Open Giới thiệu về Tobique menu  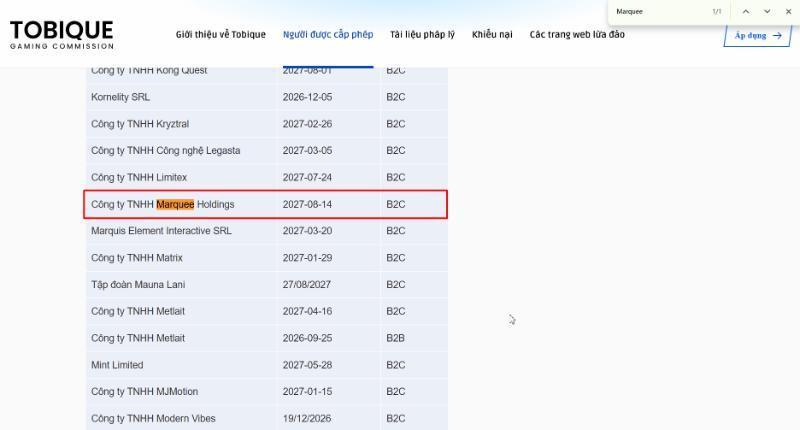(221, 35)
